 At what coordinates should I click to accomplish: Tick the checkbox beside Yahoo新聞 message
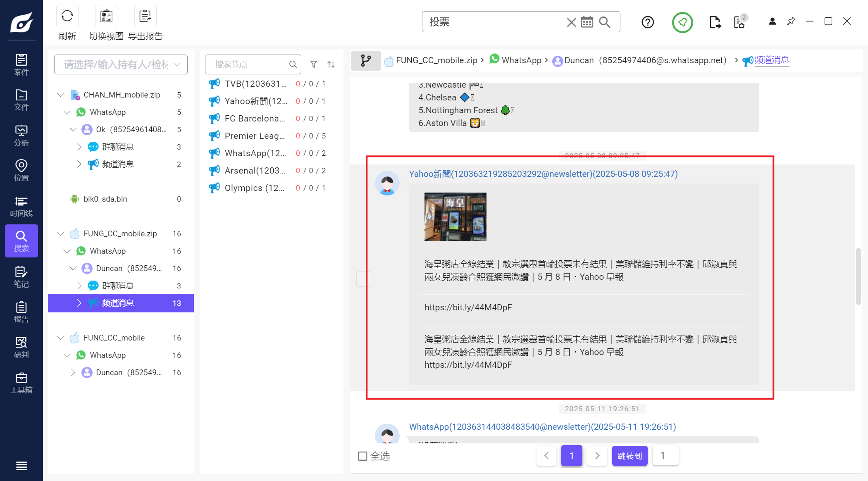pyautogui.click(x=364, y=279)
